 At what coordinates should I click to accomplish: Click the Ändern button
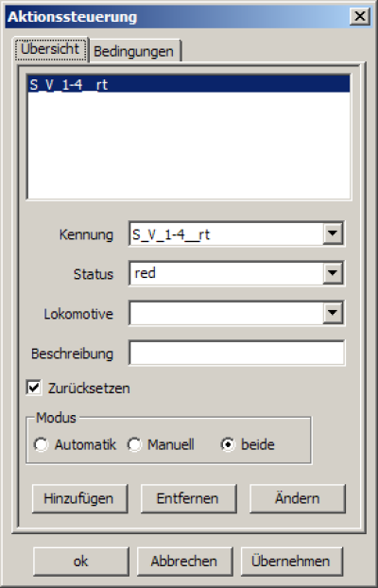point(297,498)
